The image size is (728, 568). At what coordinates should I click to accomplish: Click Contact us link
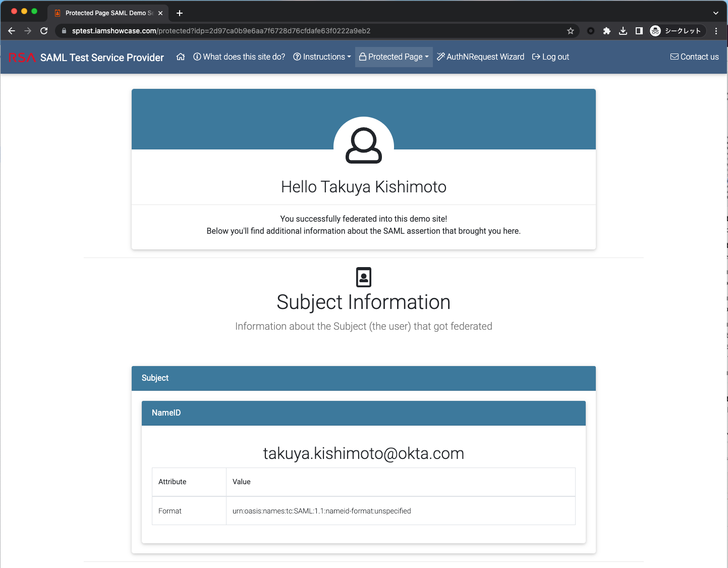point(694,57)
